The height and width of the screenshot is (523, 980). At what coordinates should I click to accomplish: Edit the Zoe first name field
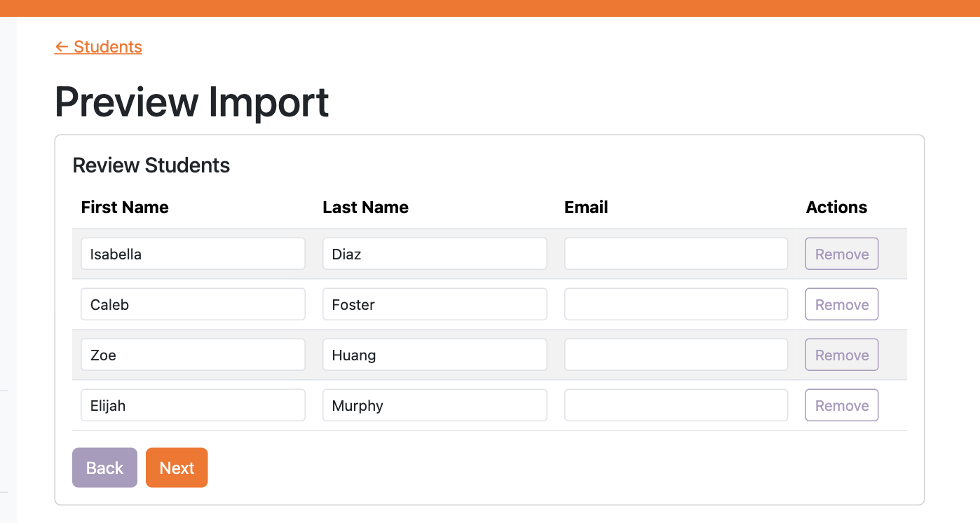point(193,355)
